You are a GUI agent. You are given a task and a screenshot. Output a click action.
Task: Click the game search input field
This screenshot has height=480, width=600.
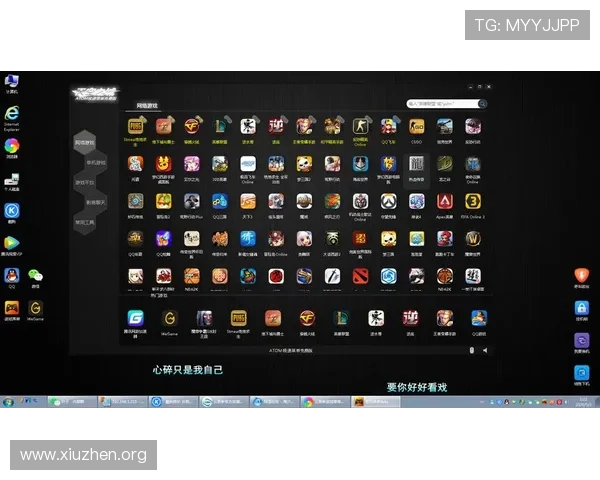pos(443,103)
